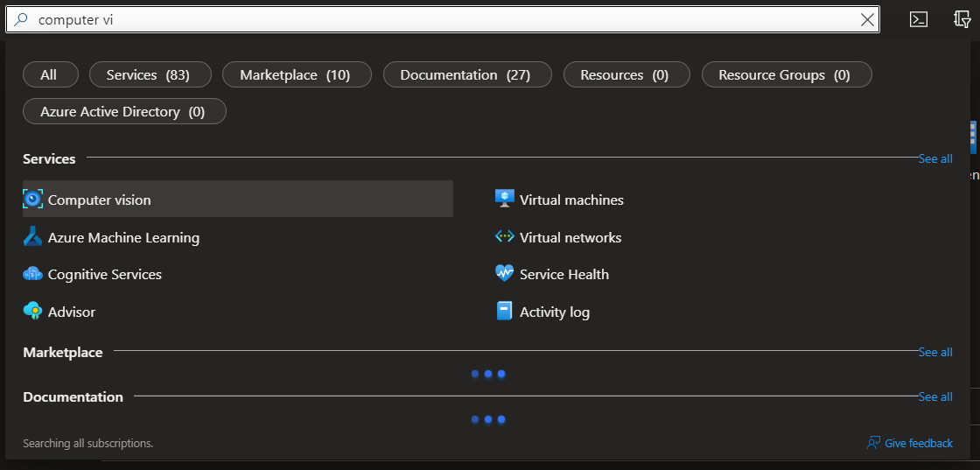Filter results by Marketplace (10)
Image resolution: width=980 pixels, height=470 pixels.
[x=297, y=74]
